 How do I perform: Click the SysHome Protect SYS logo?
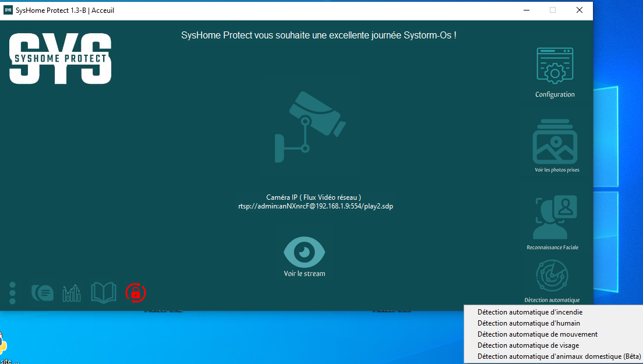[x=61, y=59]
